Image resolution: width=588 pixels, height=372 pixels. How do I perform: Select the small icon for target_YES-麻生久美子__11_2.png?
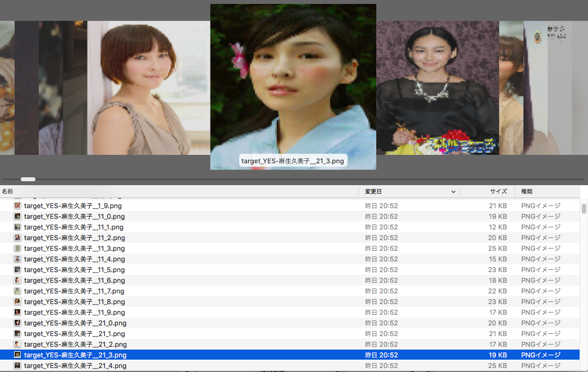17,238
